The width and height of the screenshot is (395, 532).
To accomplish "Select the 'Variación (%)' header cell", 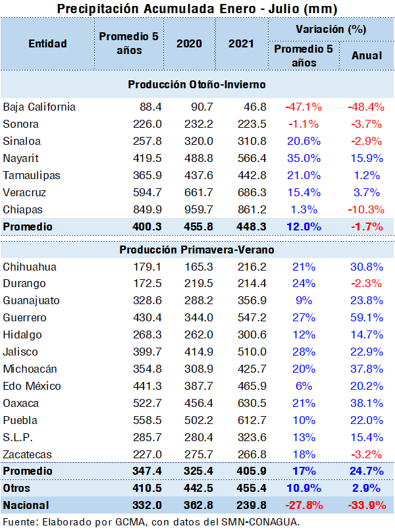I will [x=330, y=29].
